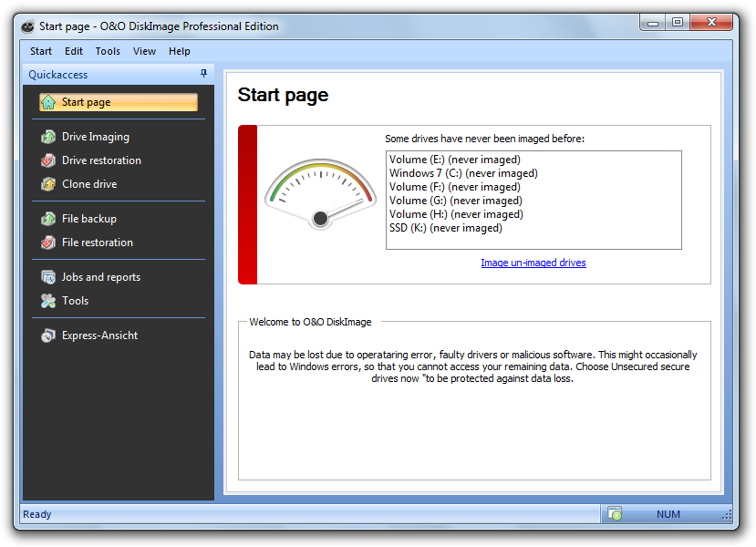Click the Express-Ansicht icon

tap(48, 335)
